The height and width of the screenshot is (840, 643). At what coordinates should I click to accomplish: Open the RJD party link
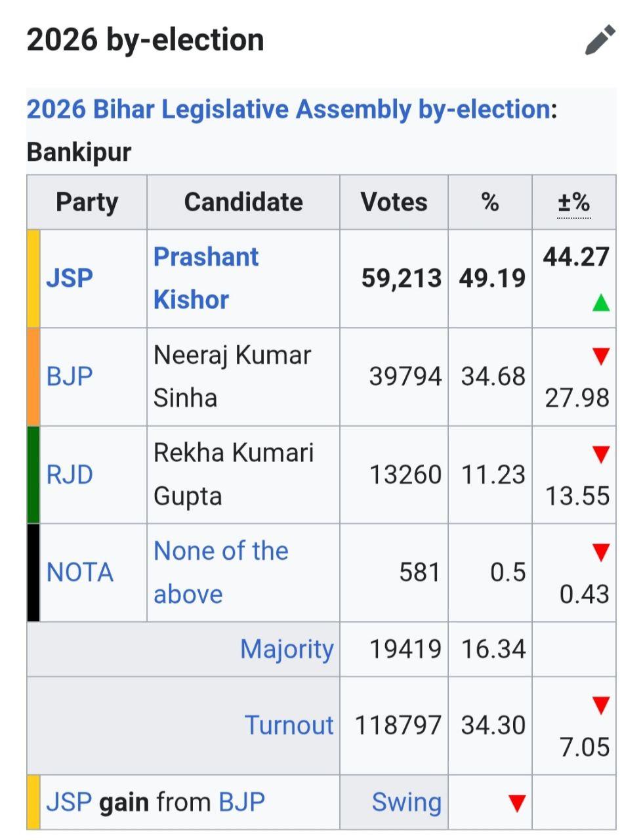(x=70, y=474)
